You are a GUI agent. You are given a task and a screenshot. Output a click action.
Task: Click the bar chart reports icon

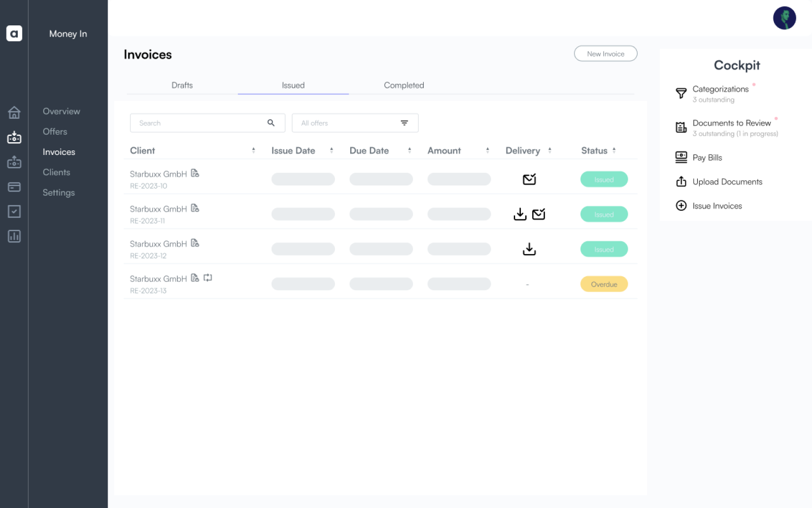click(x=14, y=236)
